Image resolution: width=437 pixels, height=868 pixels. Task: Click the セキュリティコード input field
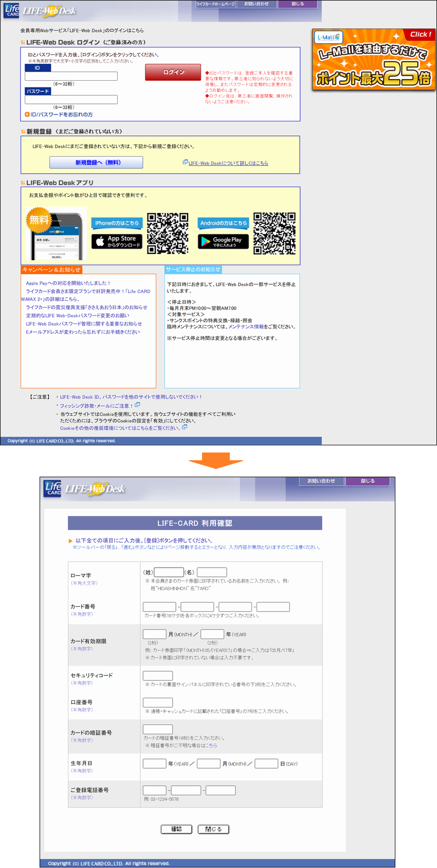tap(157, 675)
